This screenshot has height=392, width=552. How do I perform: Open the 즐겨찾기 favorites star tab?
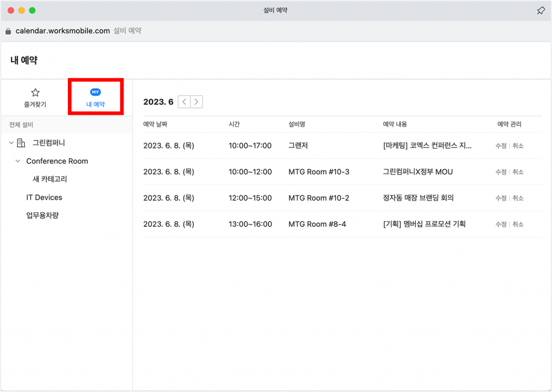(x=35, y=98)
